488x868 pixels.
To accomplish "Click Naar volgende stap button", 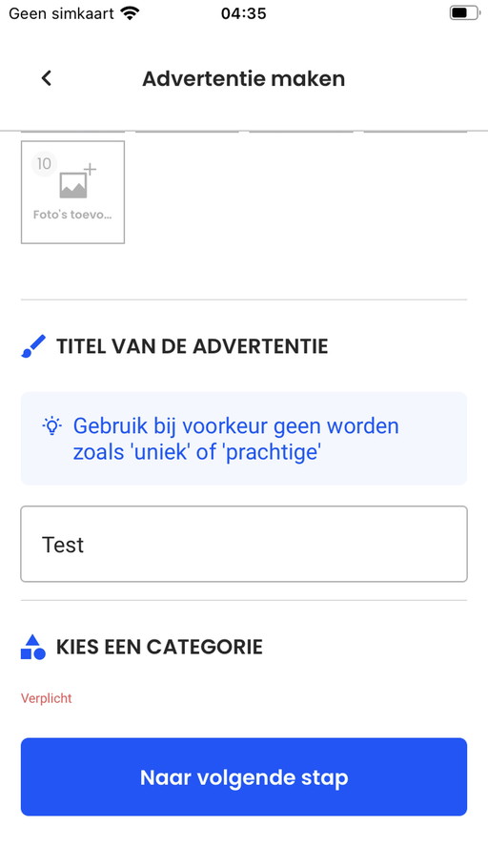I will tap(244, 776).
